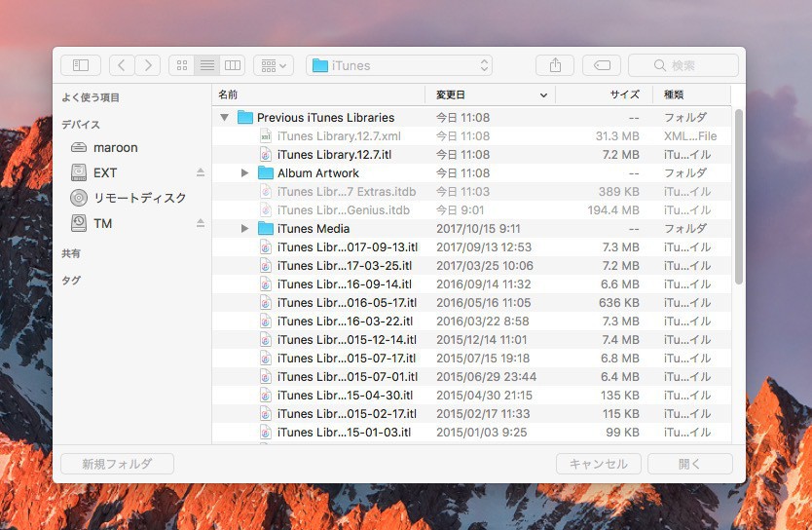The height and width of the screenshot is (530, 812).
Task: Select the iTunes Libr...16-09-14.itl file
Action: [472, 284]
